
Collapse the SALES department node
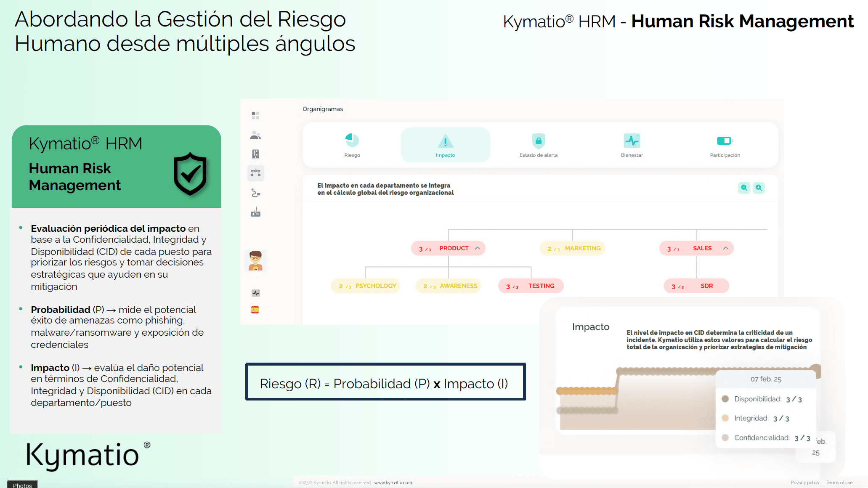pyautogui.click(x=726, y=248)
